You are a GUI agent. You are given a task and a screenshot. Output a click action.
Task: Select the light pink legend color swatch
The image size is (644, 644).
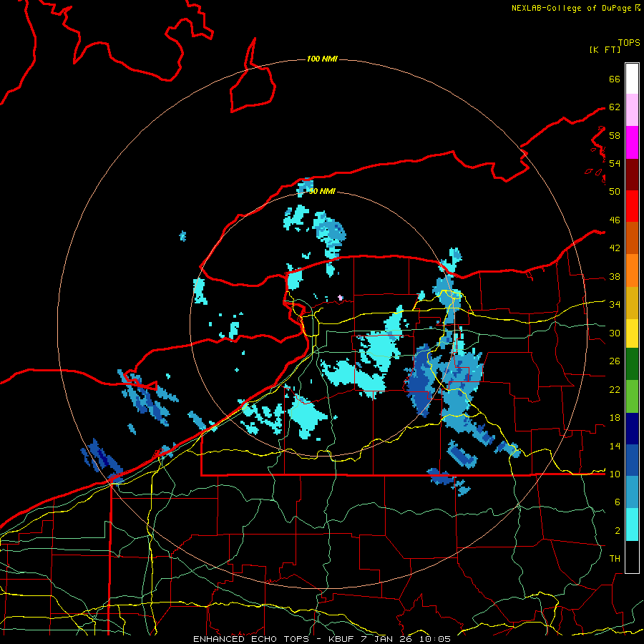[x=632, y=110]
